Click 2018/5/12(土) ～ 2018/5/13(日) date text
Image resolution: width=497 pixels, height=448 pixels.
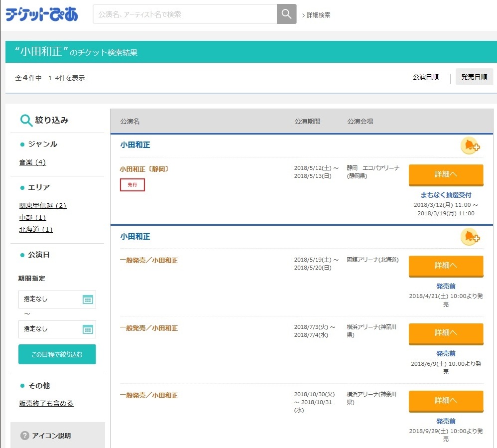coord(316,171)
